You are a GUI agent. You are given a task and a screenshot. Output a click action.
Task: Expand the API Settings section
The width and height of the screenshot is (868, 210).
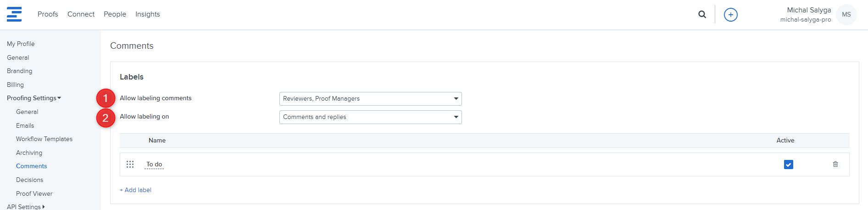[26, 207]
